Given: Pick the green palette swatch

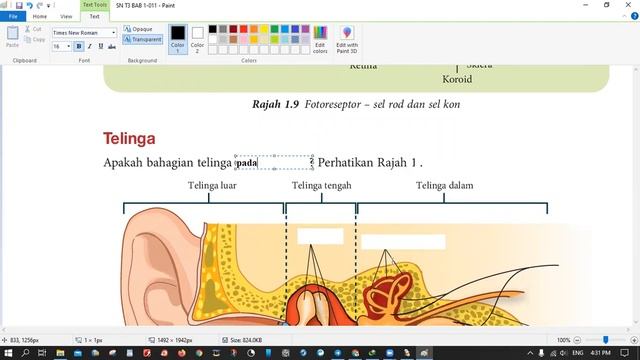Looking at the screenshot, I should [x=275, y=29].
